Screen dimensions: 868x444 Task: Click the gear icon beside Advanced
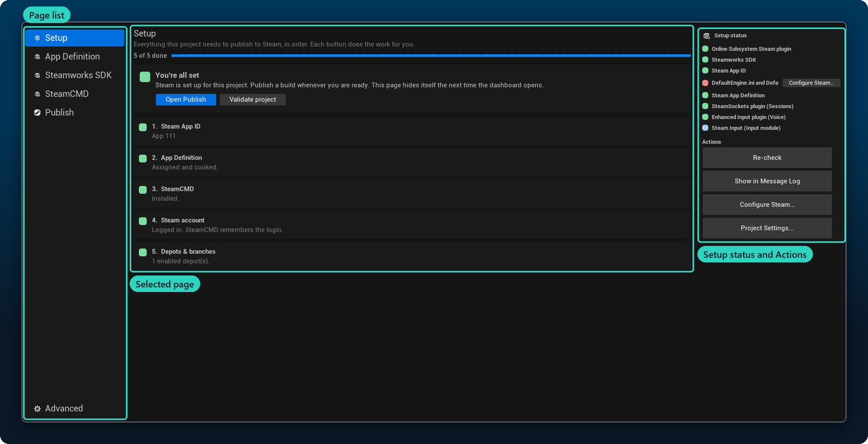click(37, 409)
